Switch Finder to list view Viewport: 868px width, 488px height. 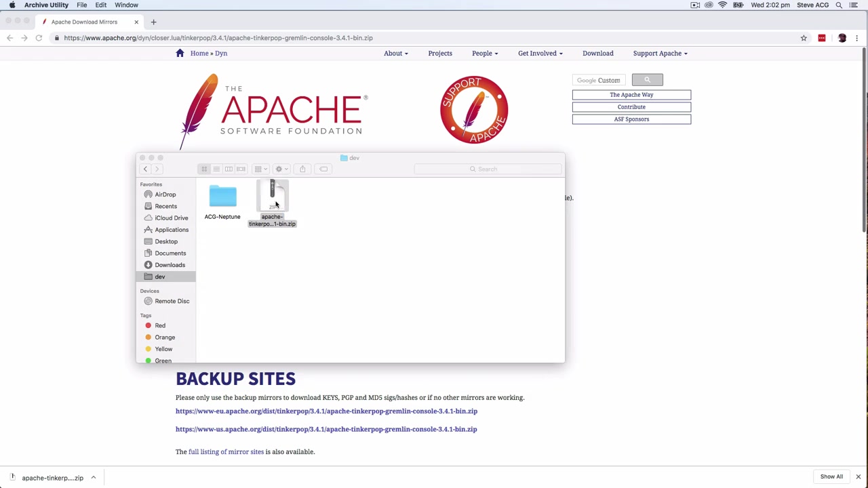pyautogui.click(x=216, y=169)
